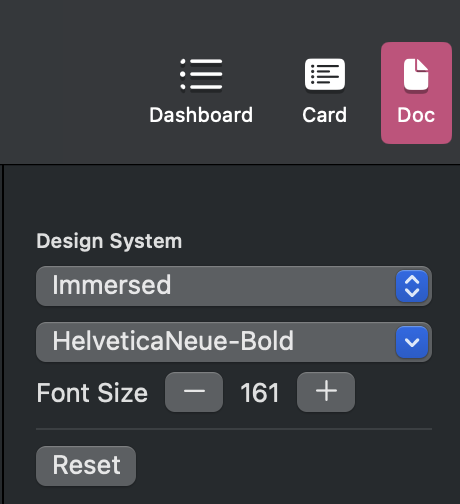The width and height of the screenshot is (460, 504).
Task: Click the blue chevron beside HelveticaNeue-Bold
Action: (x=412, y=342)
